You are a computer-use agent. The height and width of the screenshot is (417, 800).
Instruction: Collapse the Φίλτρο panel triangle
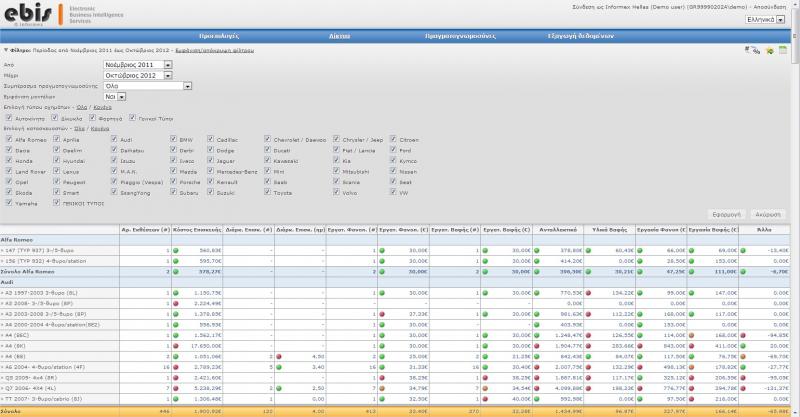pyautogui.click(x=6, y=51)
